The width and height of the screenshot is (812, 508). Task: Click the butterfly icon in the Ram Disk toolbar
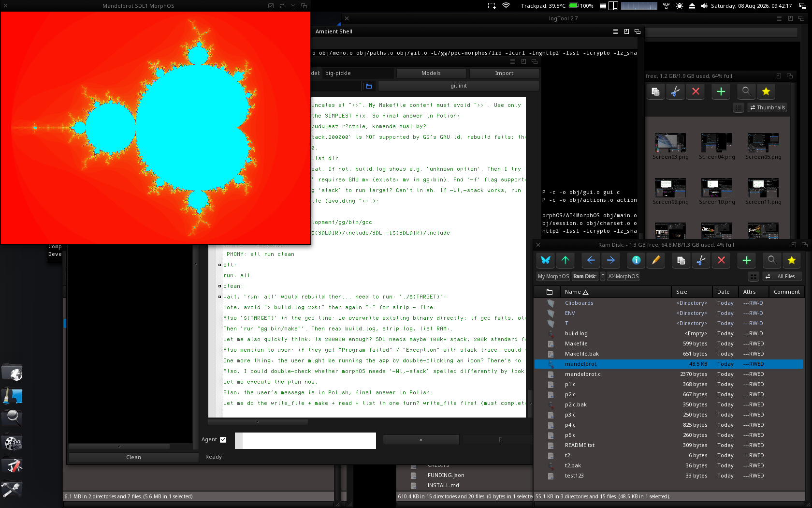coord(546,260)
